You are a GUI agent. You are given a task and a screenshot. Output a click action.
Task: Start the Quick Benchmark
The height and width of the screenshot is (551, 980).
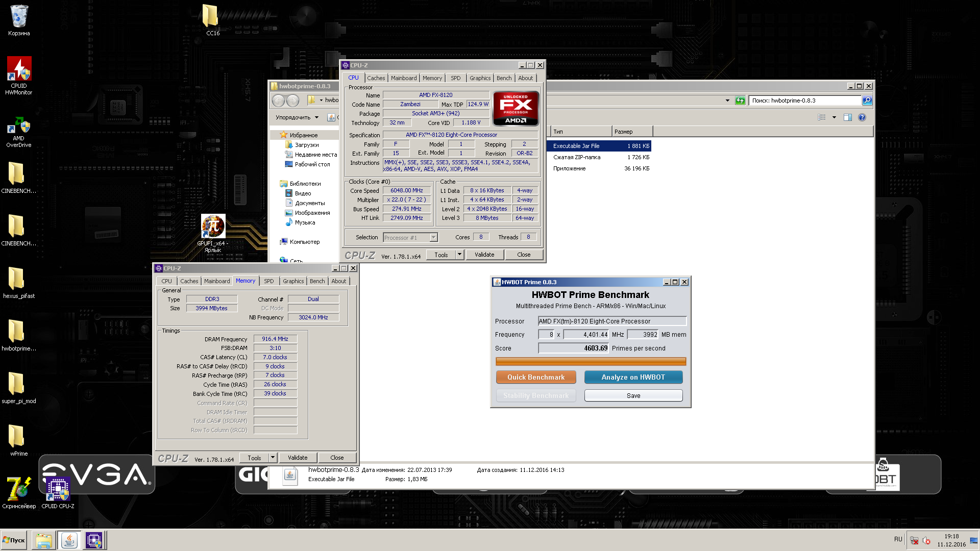536,377
